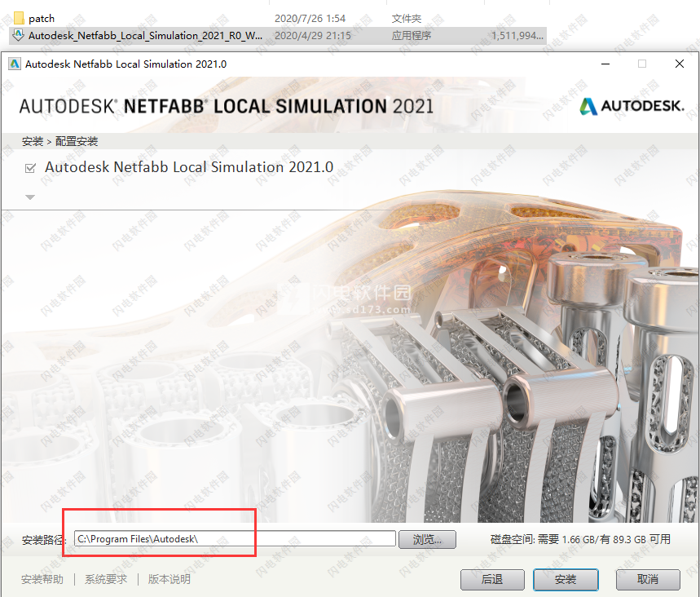
Task: Click the 安装 breadcrumb text
Action: [33, 142]
